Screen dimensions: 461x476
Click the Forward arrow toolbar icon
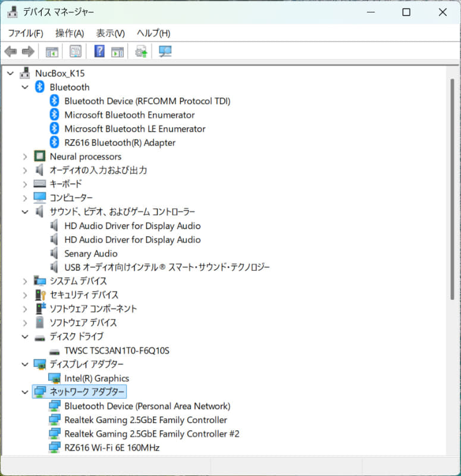pos(28,51)
